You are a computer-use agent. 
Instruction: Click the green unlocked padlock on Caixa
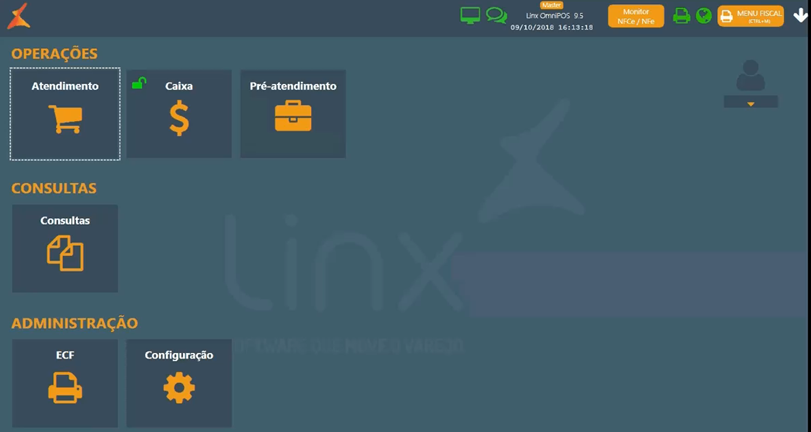[x=139, y=83]
